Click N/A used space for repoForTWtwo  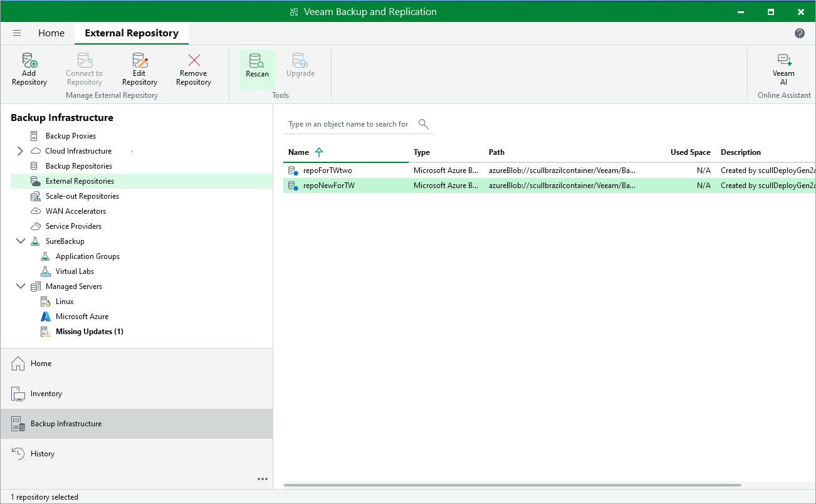pos(704,171)
